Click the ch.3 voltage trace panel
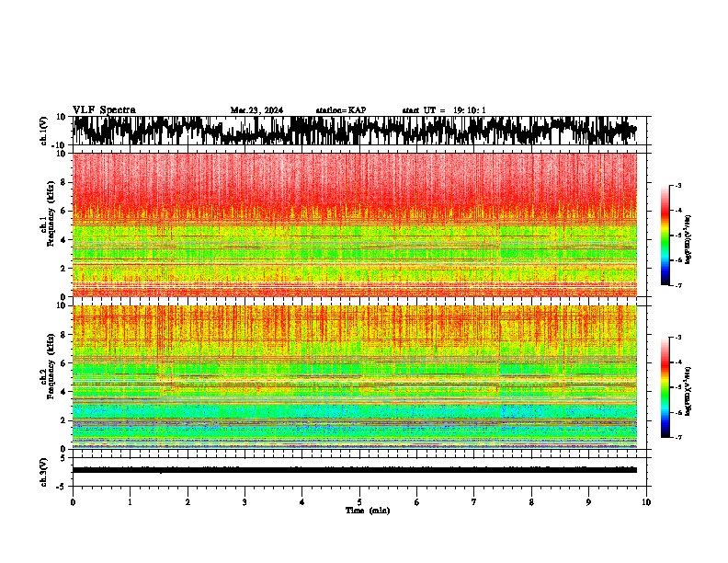This screenshot has height=563, width=728. 359,472
